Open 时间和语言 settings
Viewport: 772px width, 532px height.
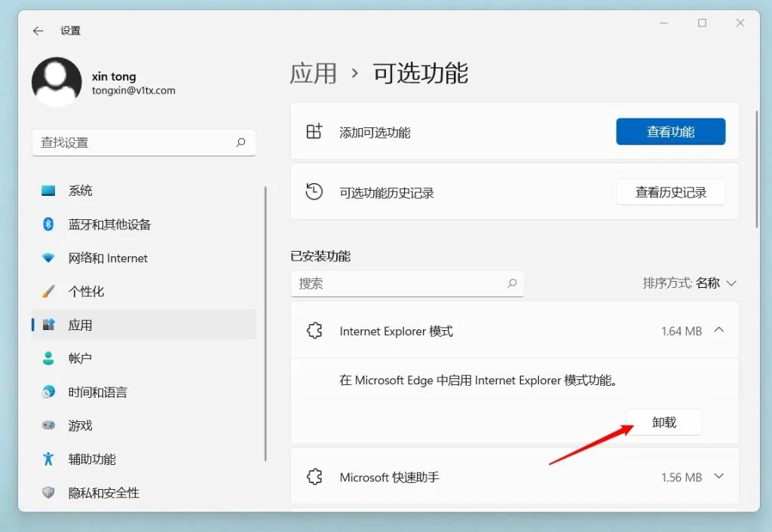pos(97,393)
